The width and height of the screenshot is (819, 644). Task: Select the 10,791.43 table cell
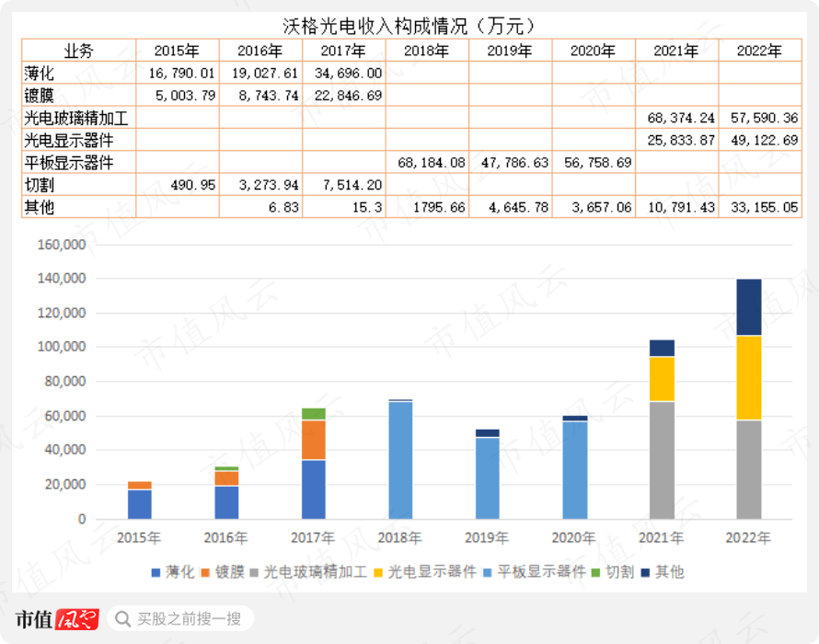(x=677, y=207)
